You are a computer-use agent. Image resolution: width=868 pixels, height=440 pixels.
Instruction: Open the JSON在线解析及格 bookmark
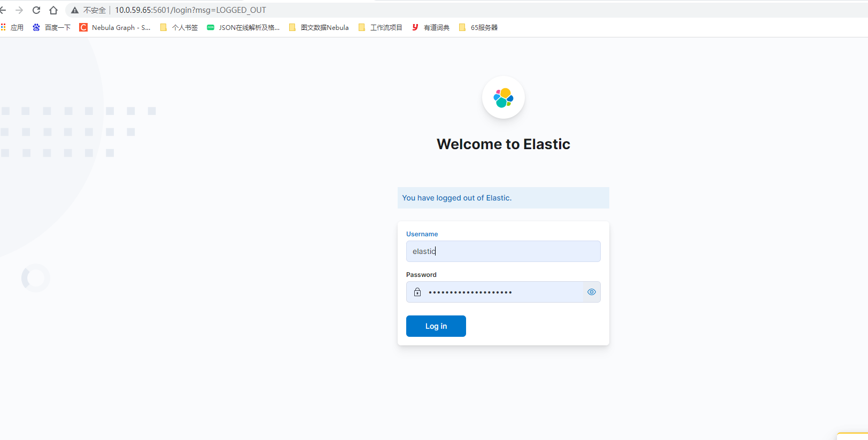[243, 27]
